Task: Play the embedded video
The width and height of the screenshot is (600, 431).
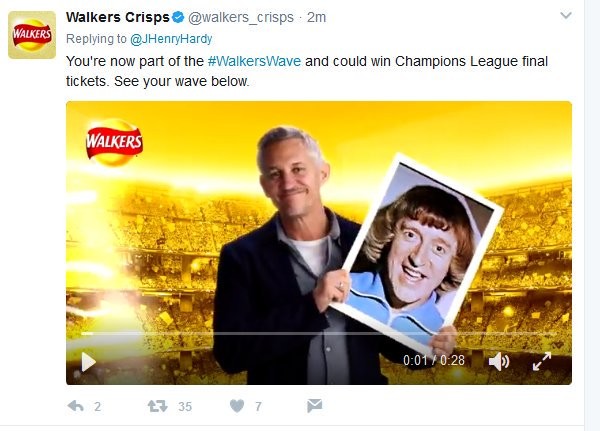Action: click(x=88, y=362)
